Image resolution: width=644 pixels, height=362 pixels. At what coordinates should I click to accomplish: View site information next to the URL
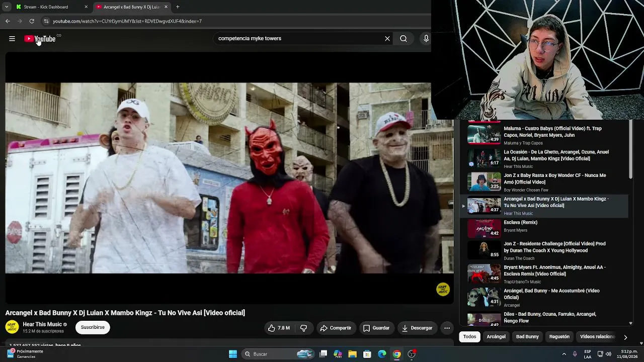pos(46,21)
